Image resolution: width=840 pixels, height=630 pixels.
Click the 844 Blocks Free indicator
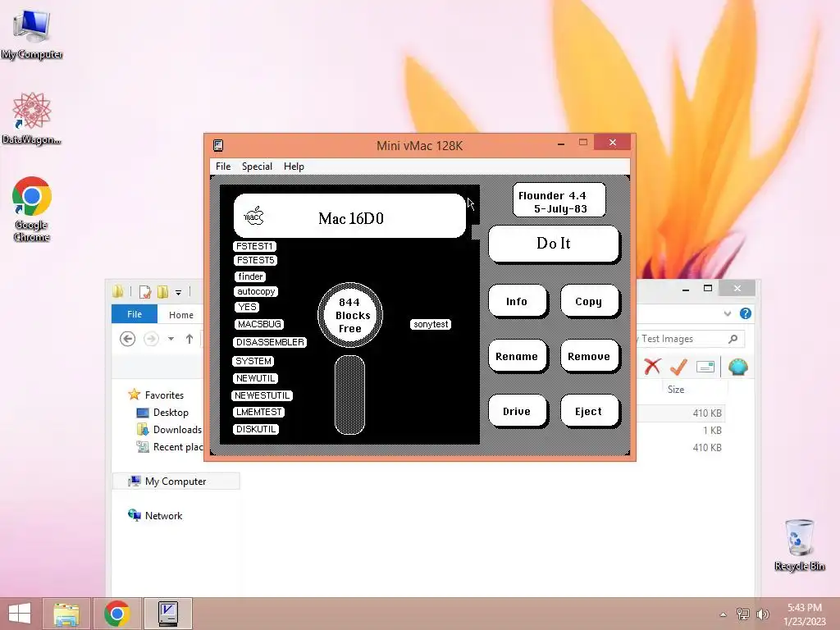349,315
